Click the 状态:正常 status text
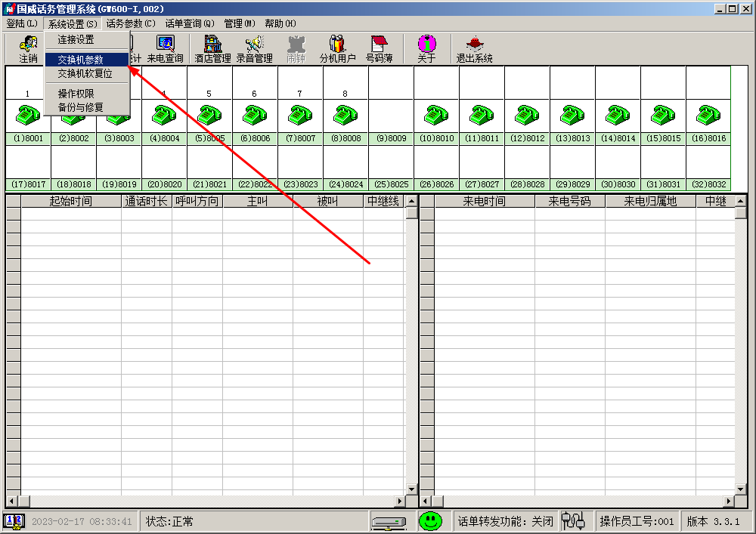The image size is (756, 534). click(x=169, y=521)
